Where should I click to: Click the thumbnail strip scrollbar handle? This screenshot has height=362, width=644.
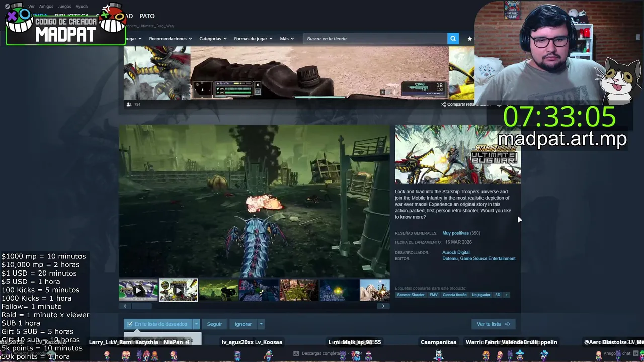(x=141, y=306)
